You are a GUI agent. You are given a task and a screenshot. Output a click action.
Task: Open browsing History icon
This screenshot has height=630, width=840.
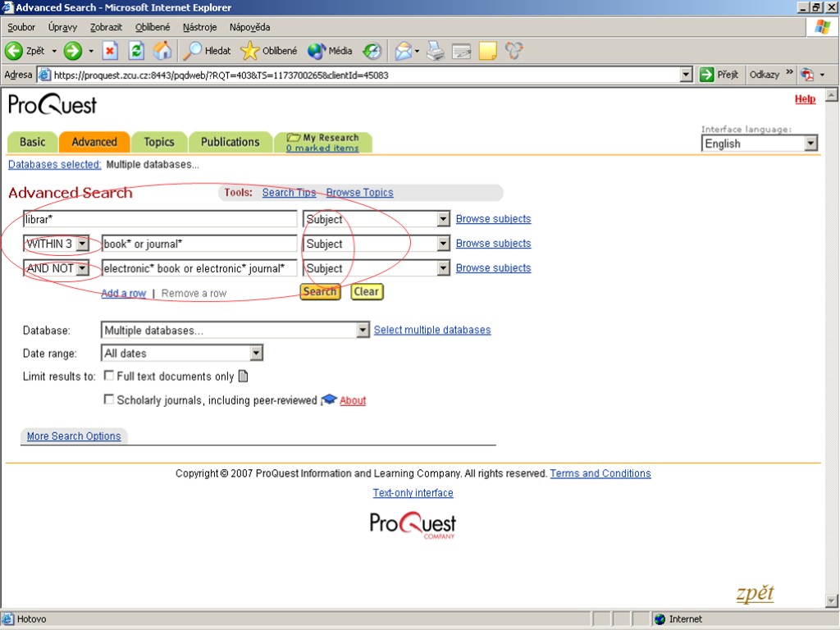(372, 51)
